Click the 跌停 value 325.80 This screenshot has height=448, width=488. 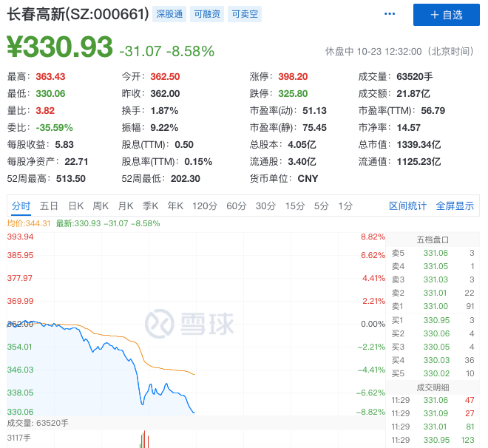[293, 94]
